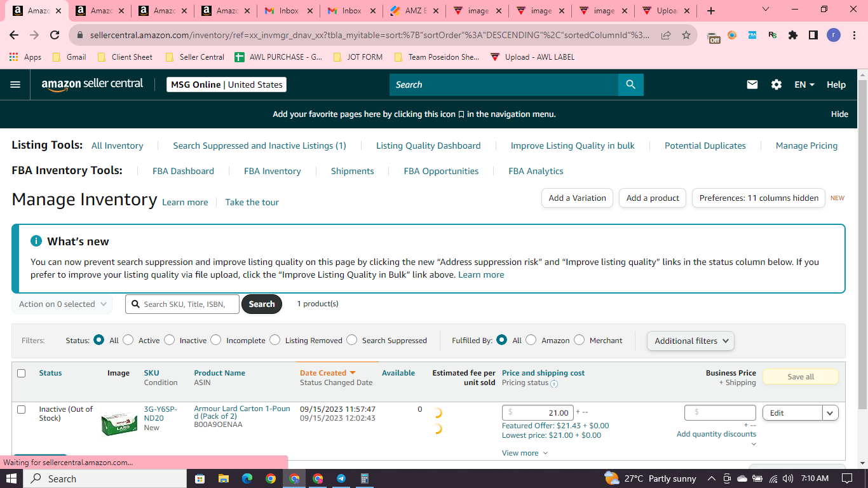Toggle the browser side panel icon
The width and height of the screenshot is (868, 488).
point(813,36)
